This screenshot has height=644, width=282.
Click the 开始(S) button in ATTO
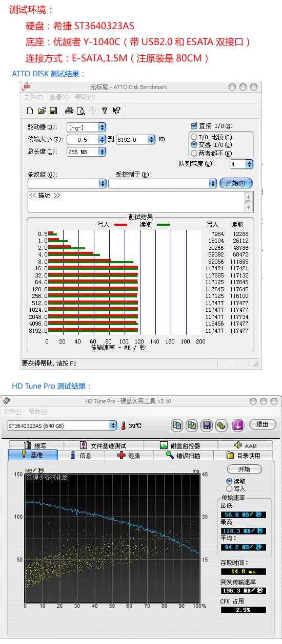pos(236,183)
